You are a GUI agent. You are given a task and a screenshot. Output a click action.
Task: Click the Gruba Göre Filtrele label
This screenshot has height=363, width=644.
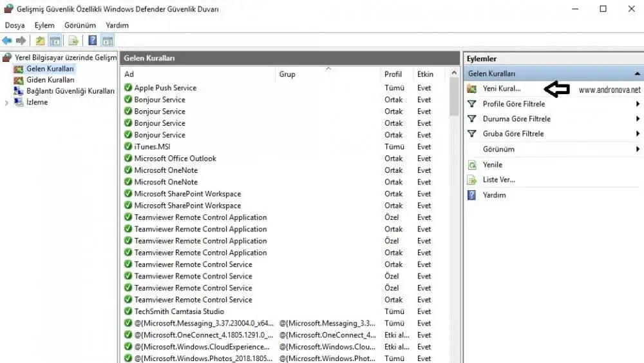(513, 133)
